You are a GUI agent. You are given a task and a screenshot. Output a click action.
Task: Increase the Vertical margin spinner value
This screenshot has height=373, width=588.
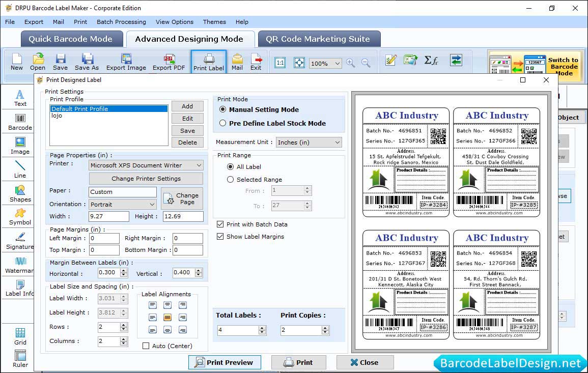[x=199, y=270]
